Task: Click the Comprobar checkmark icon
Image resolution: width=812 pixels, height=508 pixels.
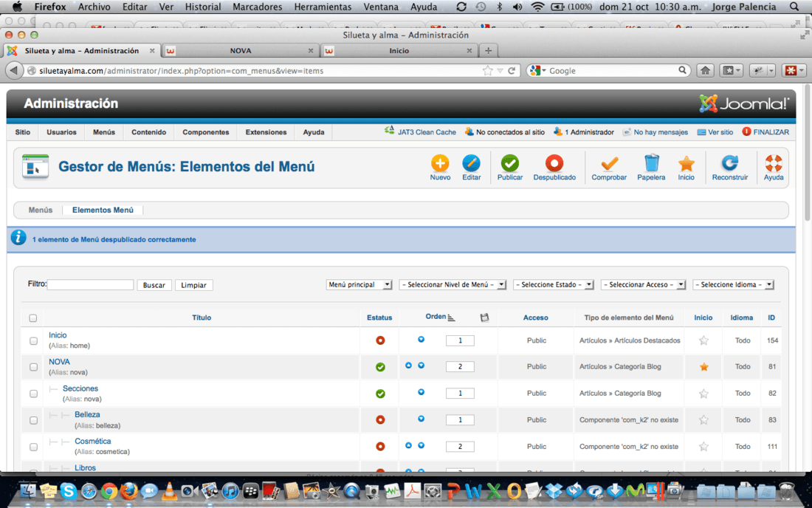Action: pos(609,164)
